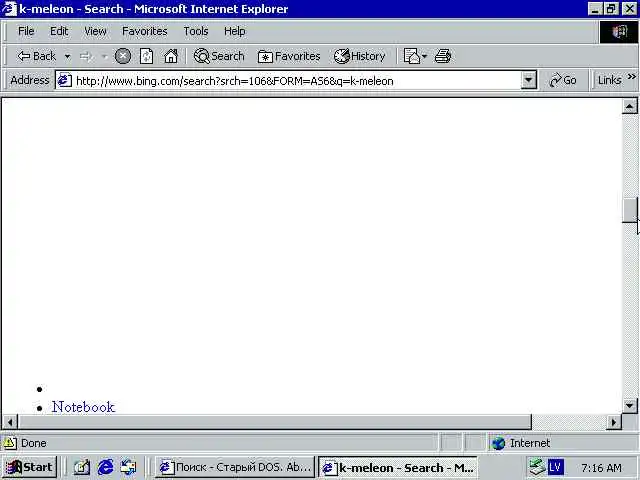Click the horizontal scrollbar left arrow
640x480 pixels.
coord(10,422)
